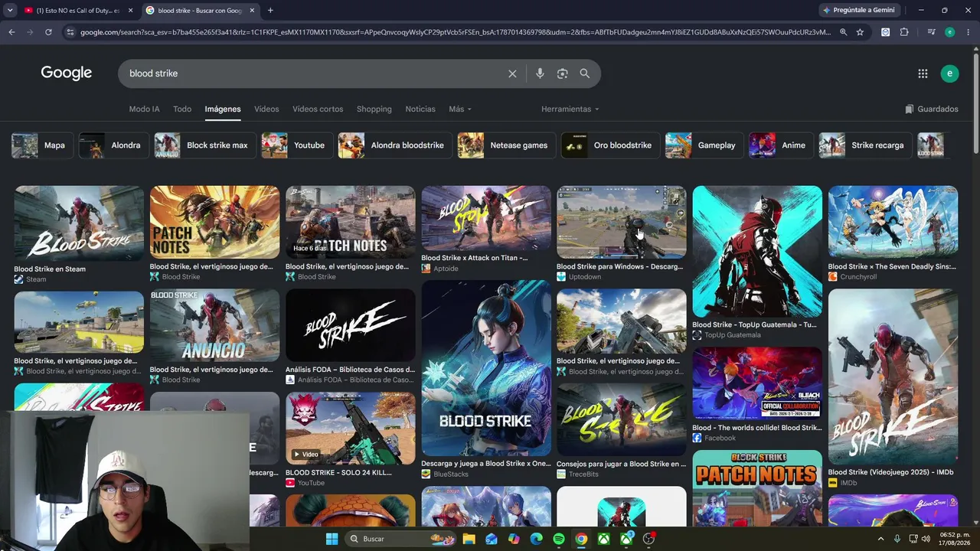Open the Copilot taskbar icon
The image size is (980, 551).
coord(514,539)
